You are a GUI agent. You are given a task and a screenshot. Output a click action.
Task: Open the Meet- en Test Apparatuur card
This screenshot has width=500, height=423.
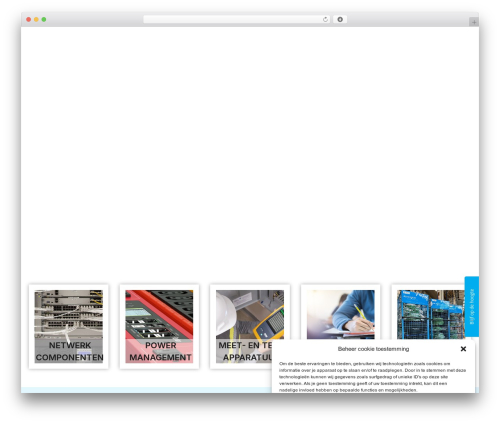(x=250, y=326)
